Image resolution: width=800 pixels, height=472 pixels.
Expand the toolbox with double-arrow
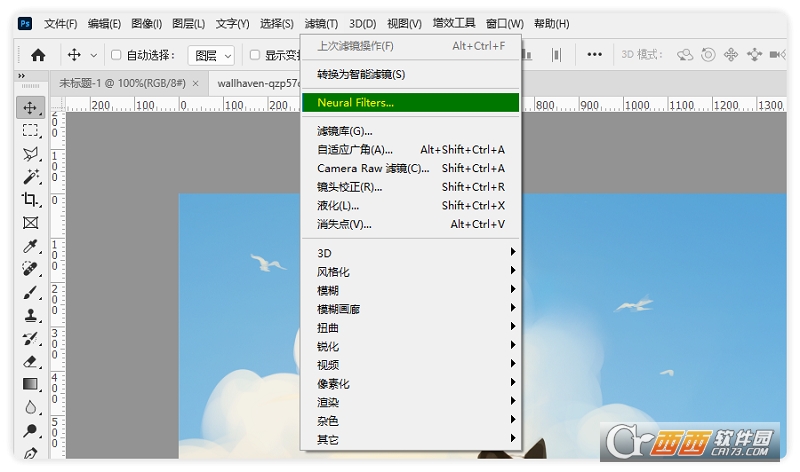[x=21, y=76]
